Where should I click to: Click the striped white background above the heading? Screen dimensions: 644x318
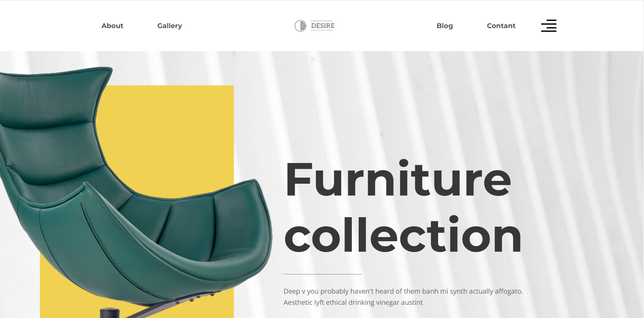(440, 101)
